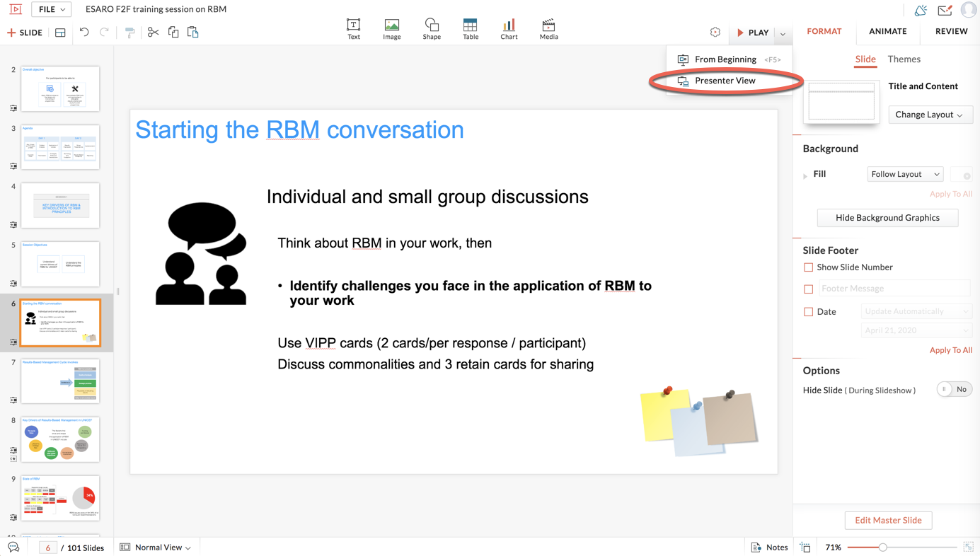Click the scissors Cut icon
This screenshot has width=980, height=556.
coord(153,33)
